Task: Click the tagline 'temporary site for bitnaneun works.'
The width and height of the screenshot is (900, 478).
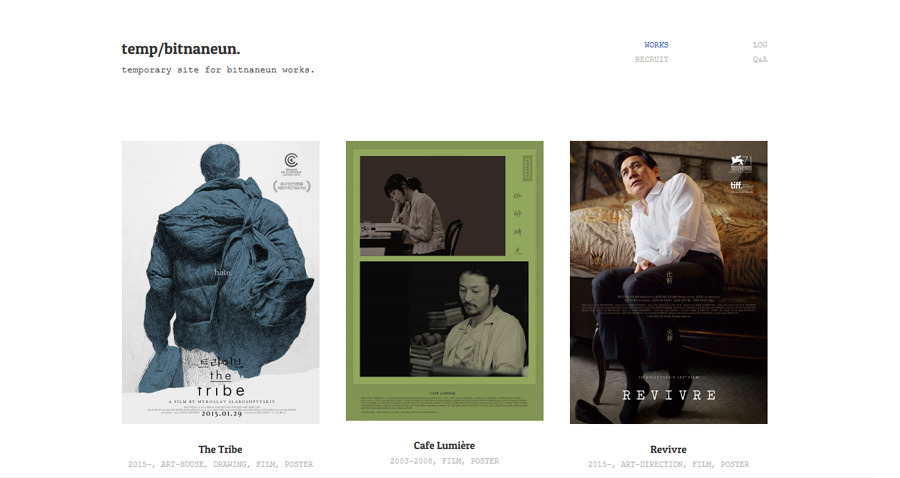Action: coord(218,70)
